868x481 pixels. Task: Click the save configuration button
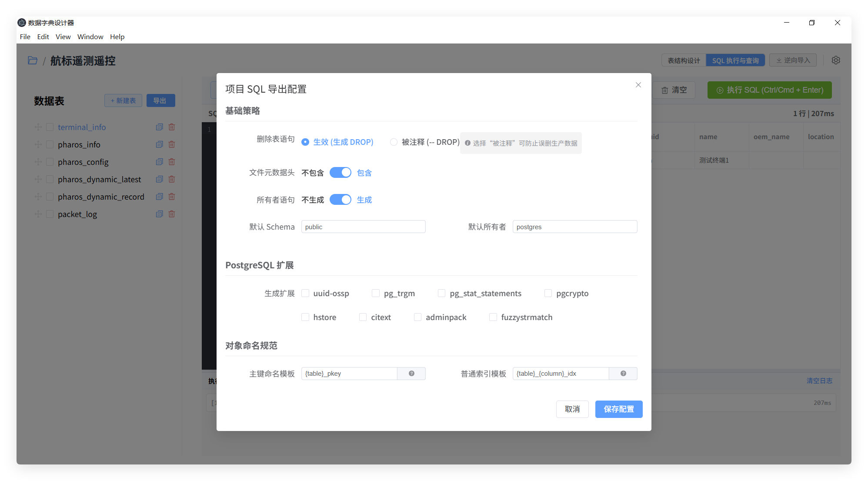618,409
